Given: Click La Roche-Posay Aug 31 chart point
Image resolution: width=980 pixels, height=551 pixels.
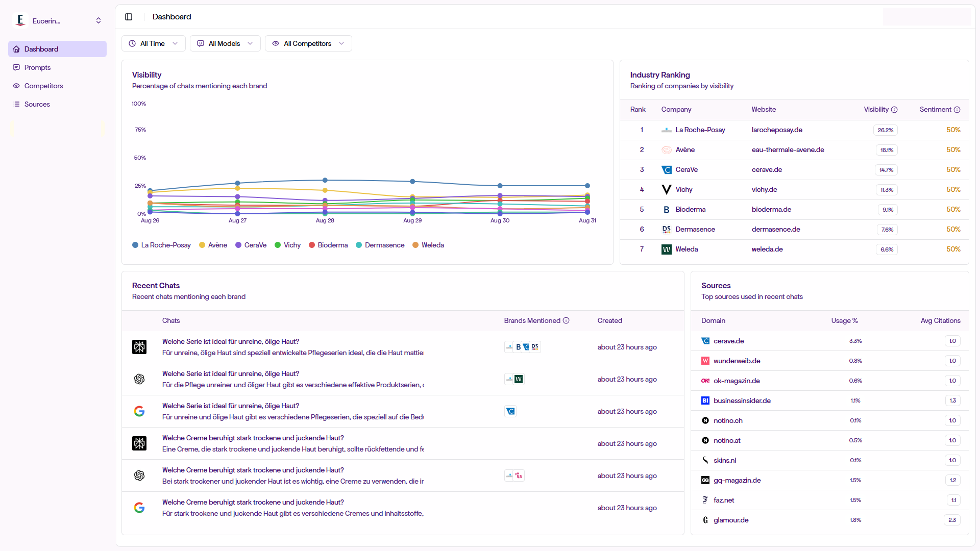Looking at the screenshot, I should [x=587, y=186].
